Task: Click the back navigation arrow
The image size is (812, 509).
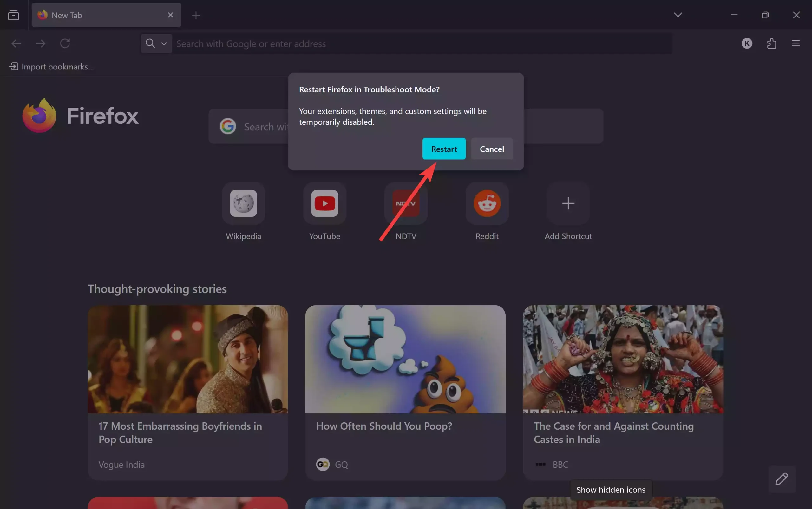Action: click(x=16, y=43)
